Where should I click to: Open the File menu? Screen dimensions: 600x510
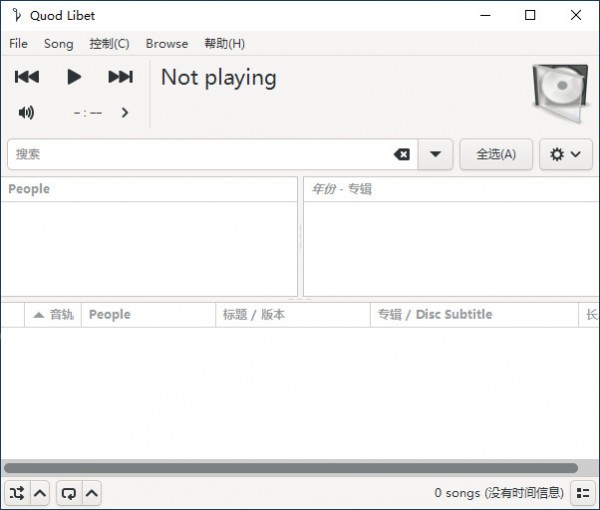click(18, 44)
